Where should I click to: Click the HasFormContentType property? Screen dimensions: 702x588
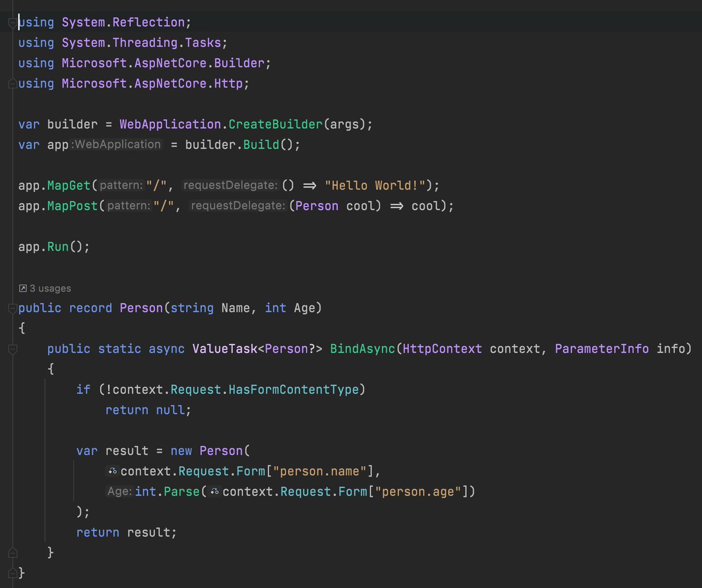point(294,390)
